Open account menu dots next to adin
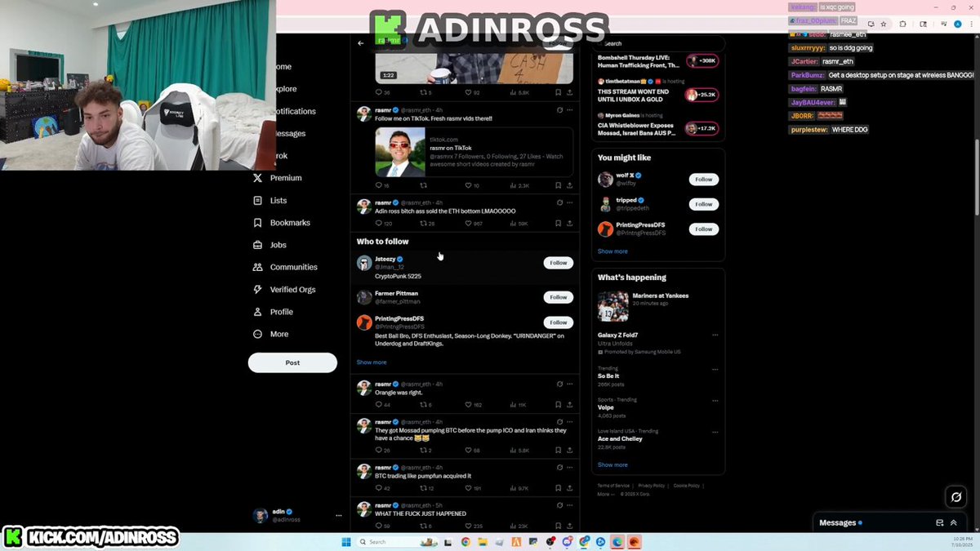Image resolution: width=980 pixels, height=551 pixels. point(339,516)
